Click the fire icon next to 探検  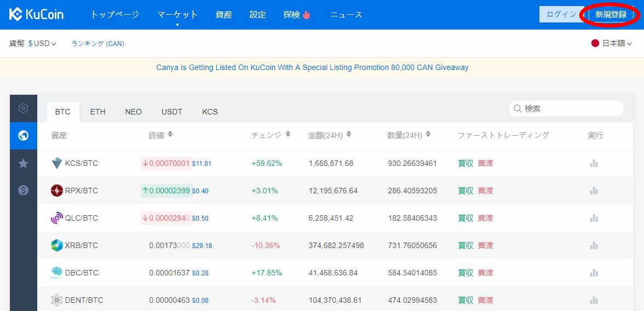pyautogui.click(x=307, y=15)
